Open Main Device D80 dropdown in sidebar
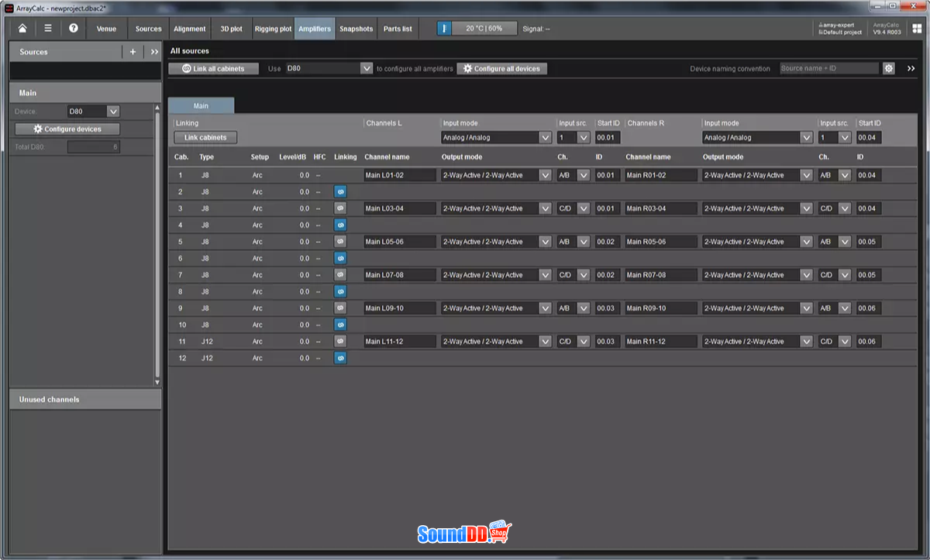 point(93,112)
